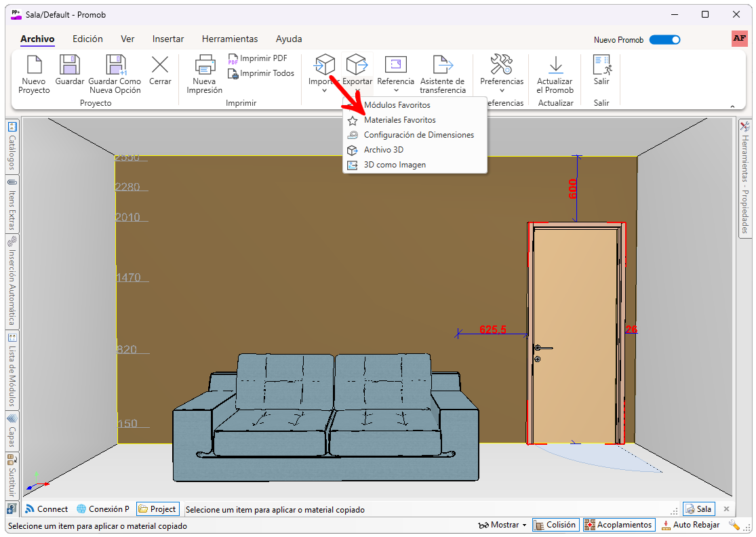
Task: Open the Mostrar dropdown in status bar
Action: point(502,525)
